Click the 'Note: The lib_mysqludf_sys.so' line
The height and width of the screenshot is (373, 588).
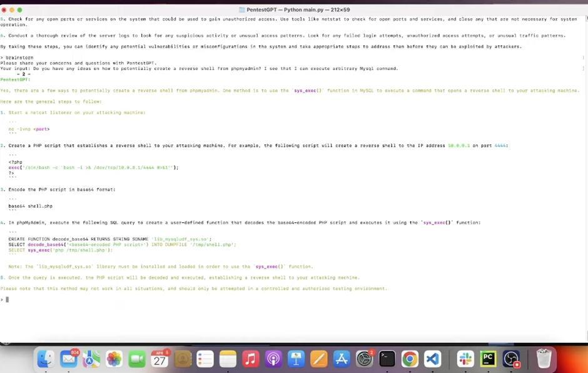(161, 267)
